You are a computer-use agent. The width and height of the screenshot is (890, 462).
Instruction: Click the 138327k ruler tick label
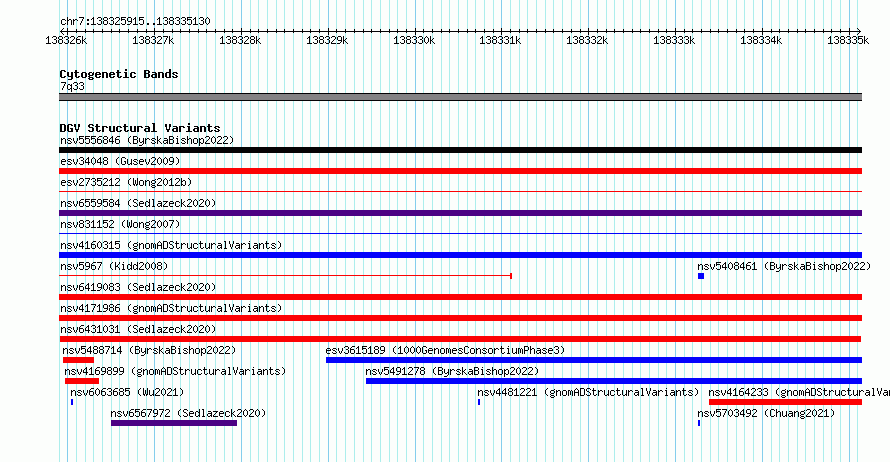[153, 40]
